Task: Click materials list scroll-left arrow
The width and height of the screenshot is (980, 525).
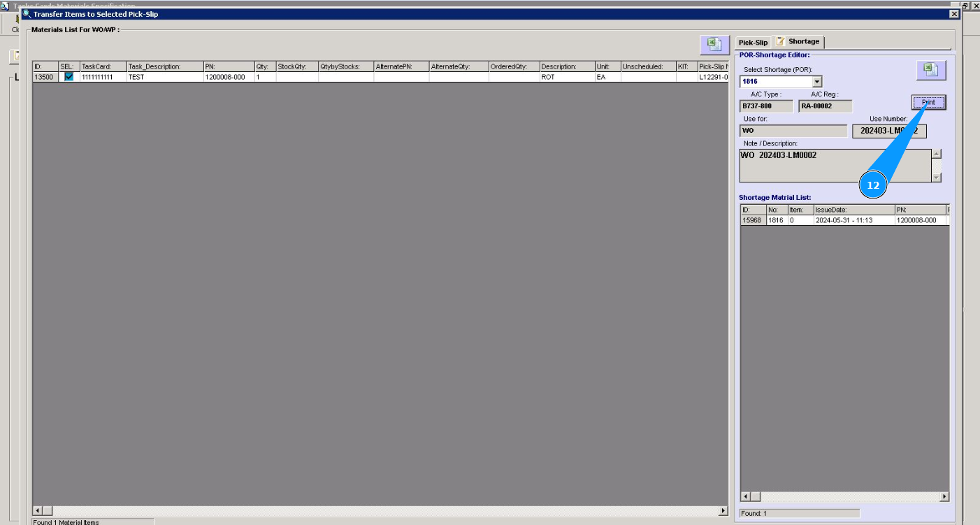Action: 38,510
